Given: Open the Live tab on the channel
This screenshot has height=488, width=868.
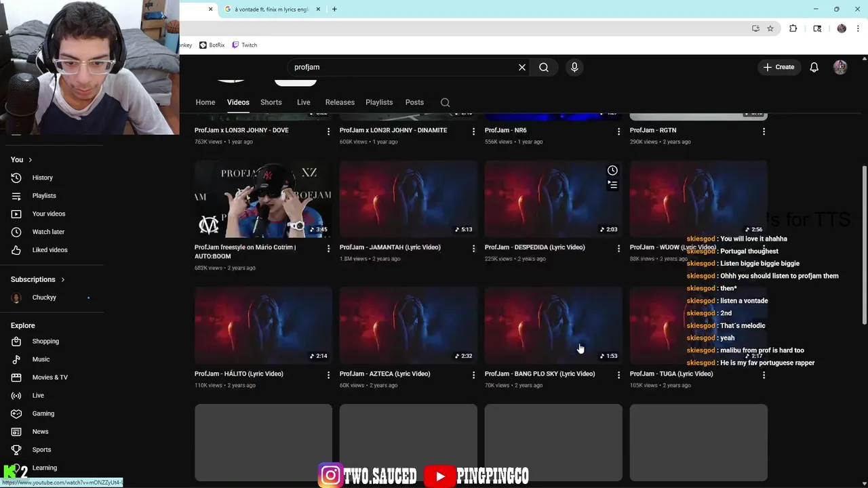Looking at the screenshot, I should click(304, 102).
